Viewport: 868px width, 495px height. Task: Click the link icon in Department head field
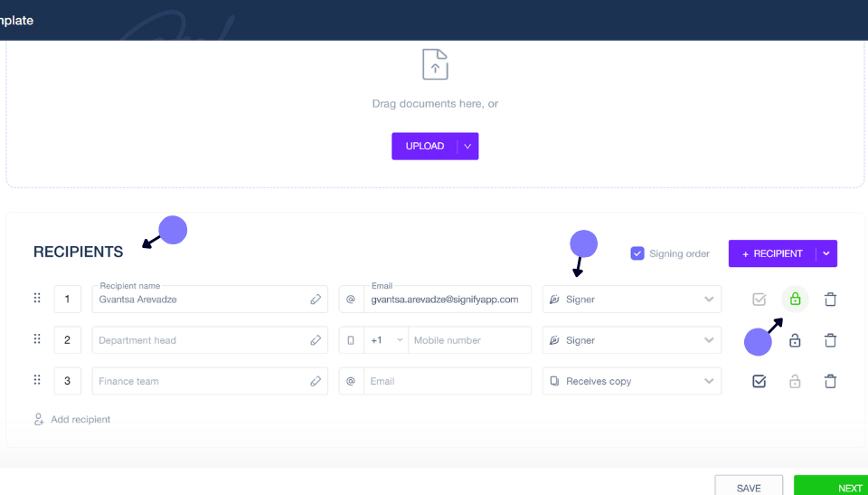tap(316, 340)
